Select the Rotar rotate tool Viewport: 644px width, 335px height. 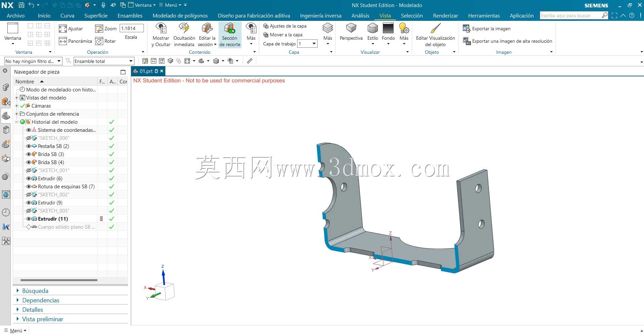[106, 41]
